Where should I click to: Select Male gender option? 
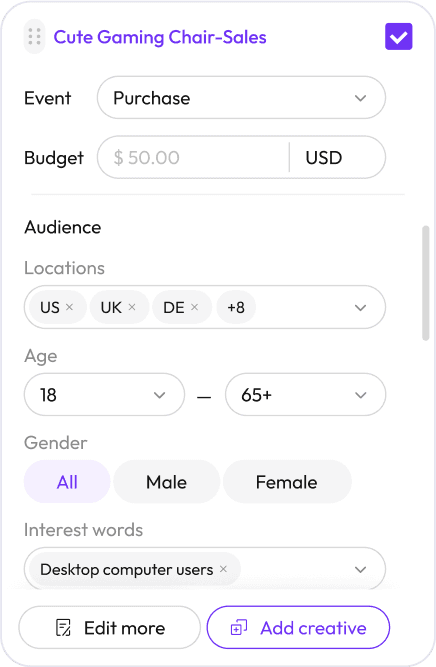click(166, 482)
